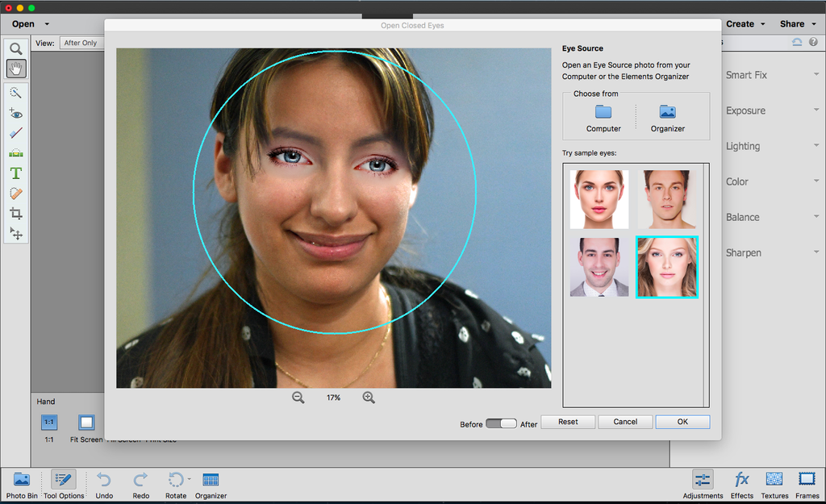The height and width of the screenshot is (504, 826).
Task: Open the Textures panel
Action: (774, 482)
